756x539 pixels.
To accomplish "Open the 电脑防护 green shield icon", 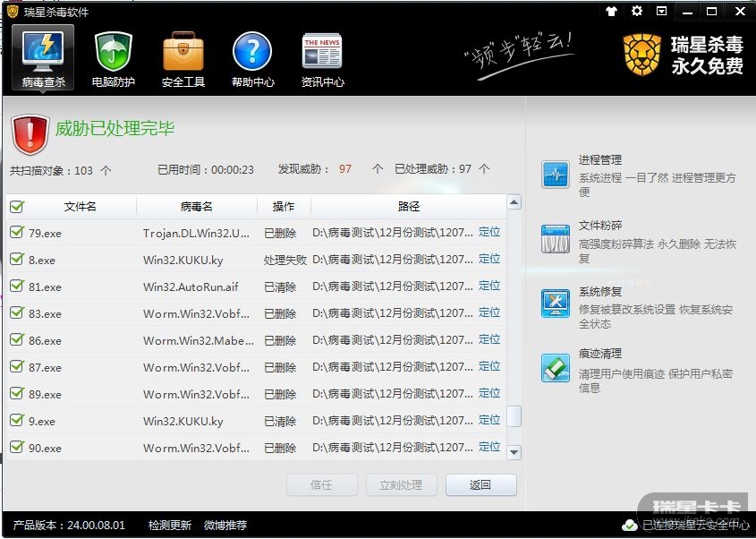I will [114, 51].
